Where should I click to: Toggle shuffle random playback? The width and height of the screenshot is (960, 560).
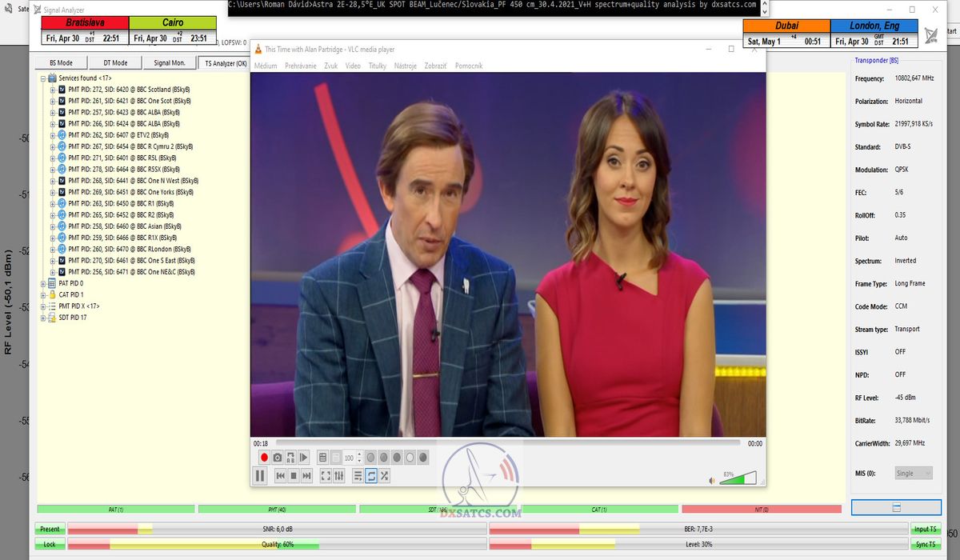pos(385,476)
